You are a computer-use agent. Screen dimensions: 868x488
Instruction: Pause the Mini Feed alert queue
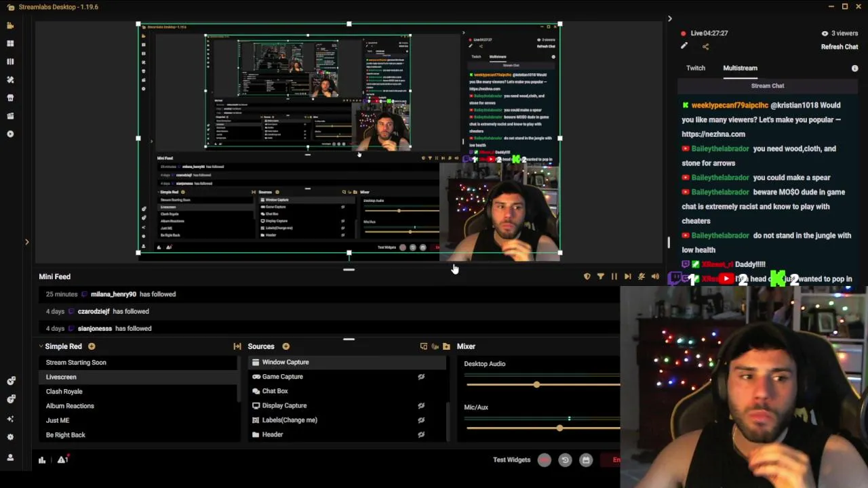coord(614,277)
